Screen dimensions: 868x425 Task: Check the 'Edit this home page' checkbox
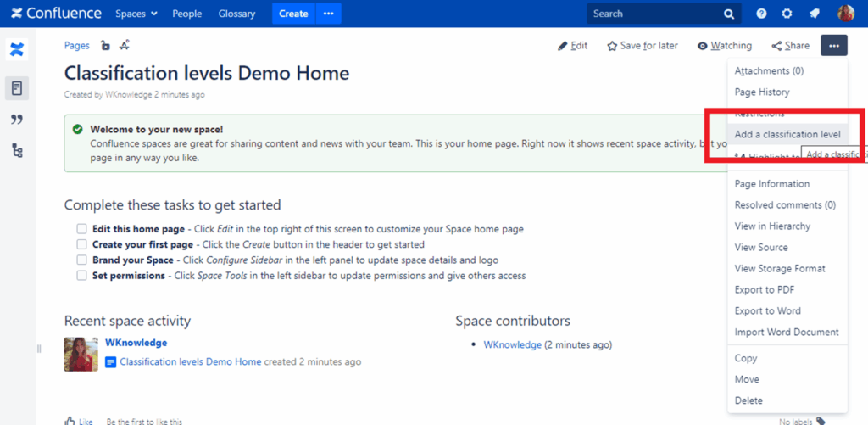tap(81, 229)
